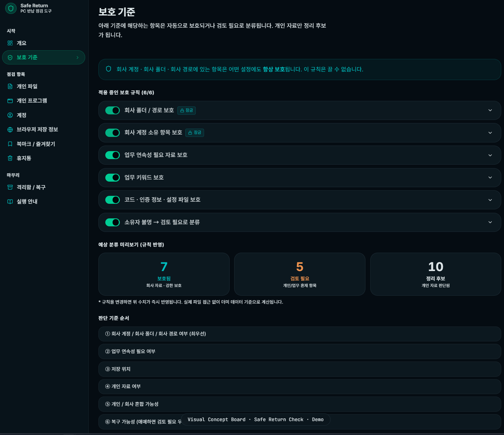Click the 브라우저 저장 정보 globe icon

[10, 129]
